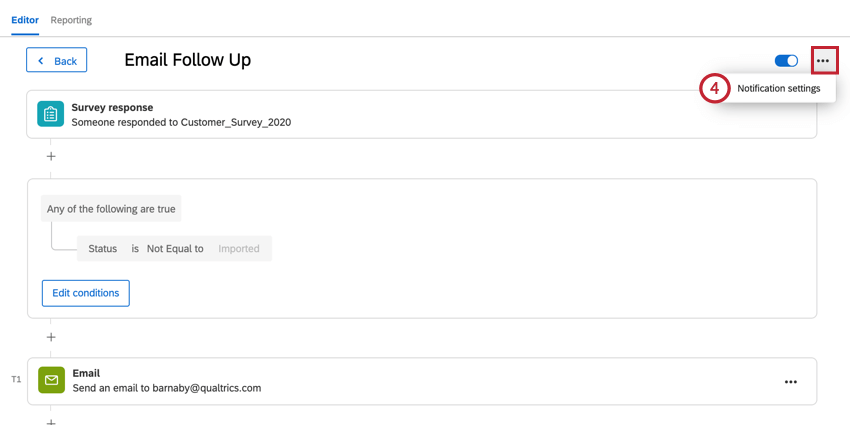The height and width of the screenshot is (425, 850).
Task: Click the Not Equal to operator
Action: point(175,249)
